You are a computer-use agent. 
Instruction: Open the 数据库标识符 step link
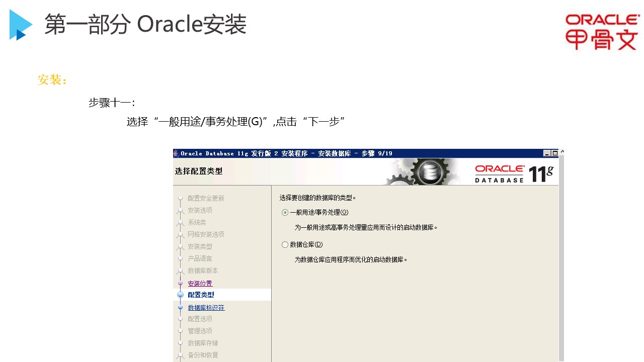(206, 308)
